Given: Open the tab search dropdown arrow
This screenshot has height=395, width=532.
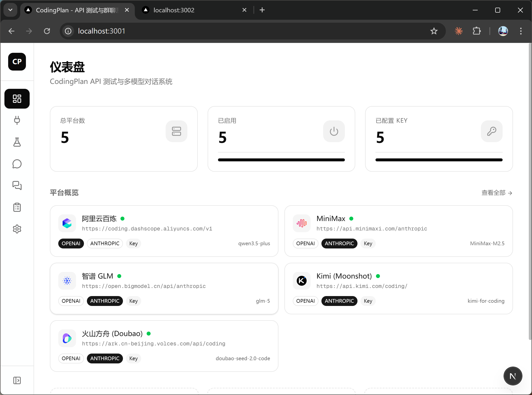Looking at the screenshot, I should click(x=10, y=10).
